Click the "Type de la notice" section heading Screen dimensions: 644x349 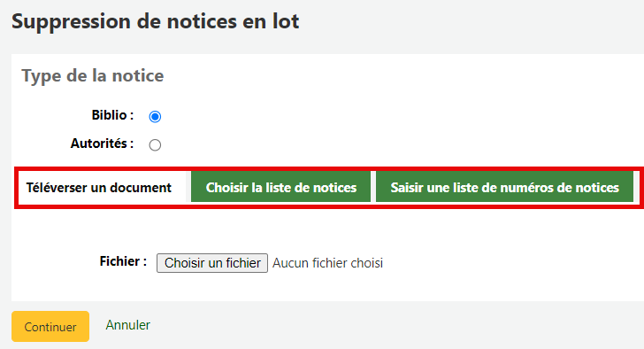tap(92, 76)
